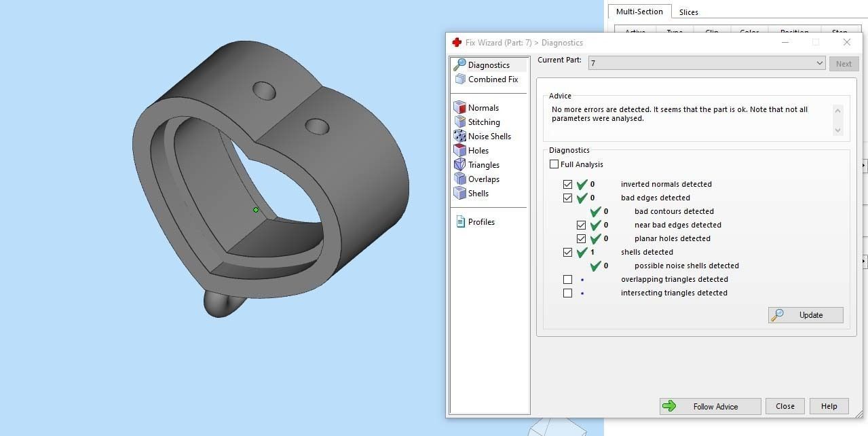The height and width of the screenshot is (436, 868).
Task: Click the Follow Advice button
Action: click(710, 406)
